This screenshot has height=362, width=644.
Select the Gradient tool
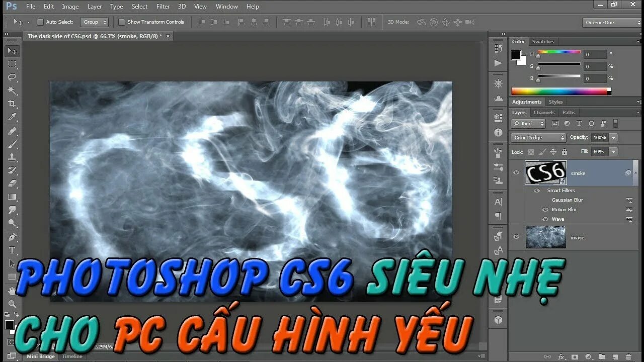(12, 197)
